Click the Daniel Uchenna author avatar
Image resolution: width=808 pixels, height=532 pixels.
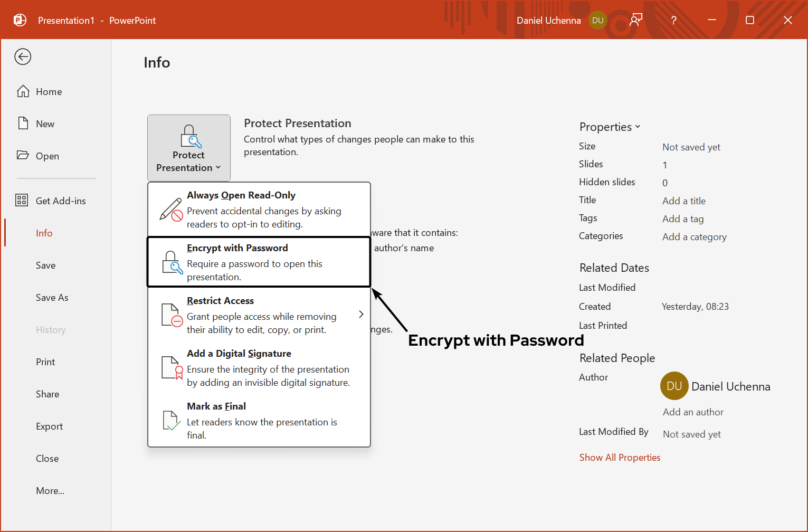[x=674, y=386]
